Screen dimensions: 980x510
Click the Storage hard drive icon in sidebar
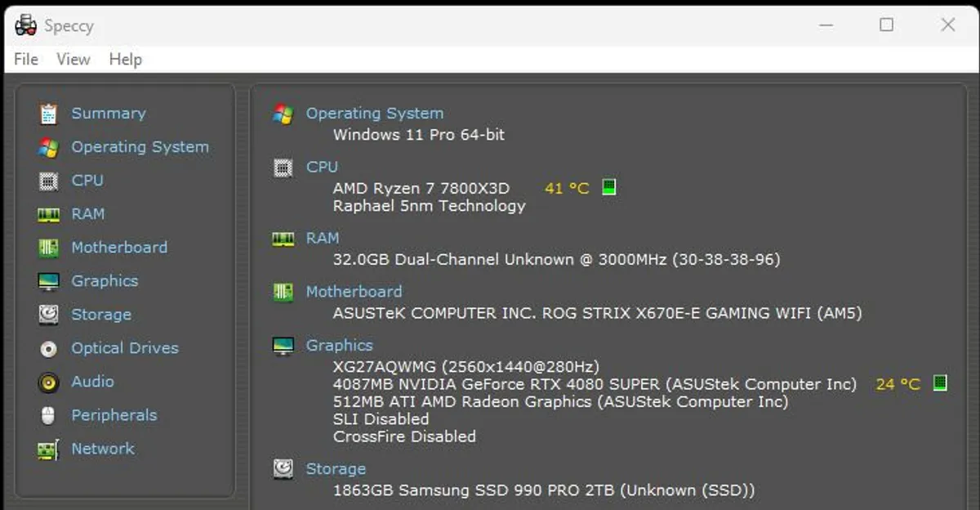[48, 315]
